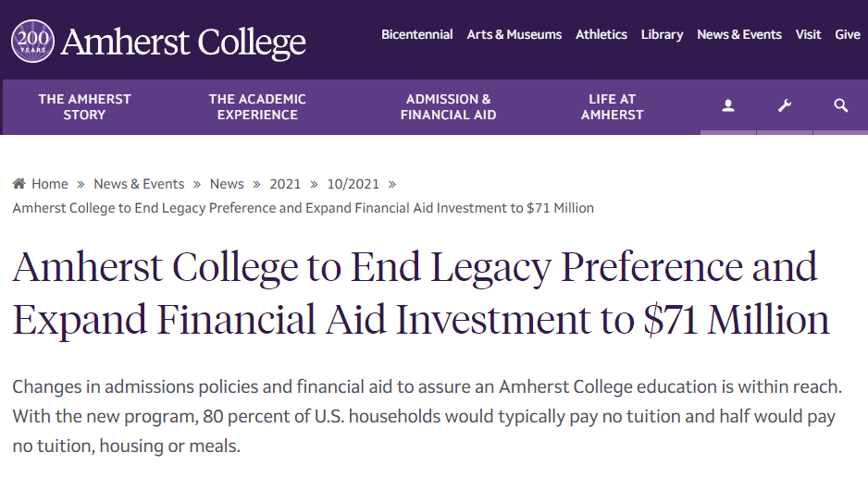This screenshot has width=868, height=477.
Task: Expand Admission & Financial Aid menu
Action: coord(448,107)
